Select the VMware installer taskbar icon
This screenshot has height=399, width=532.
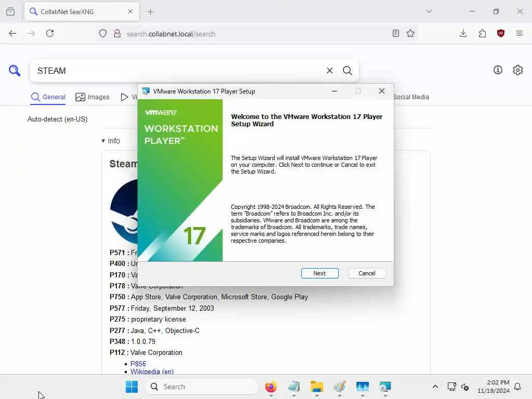click(x=385, y=387)
